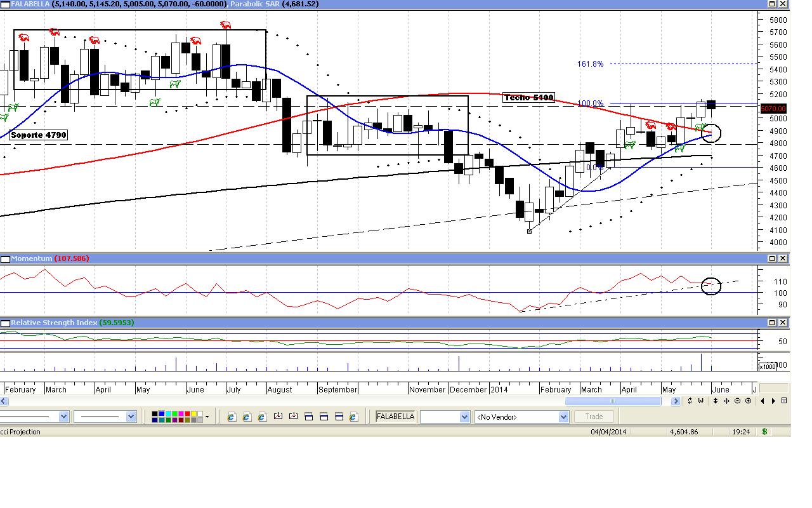
Task: Expand the color palette dropdown arrow
Action: (207, 417)
